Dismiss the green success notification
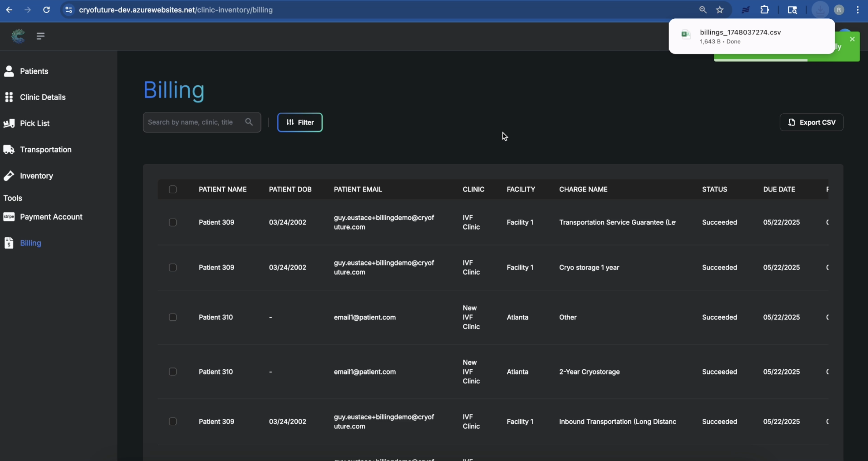The image size is (868, 461). coord(852,39)
